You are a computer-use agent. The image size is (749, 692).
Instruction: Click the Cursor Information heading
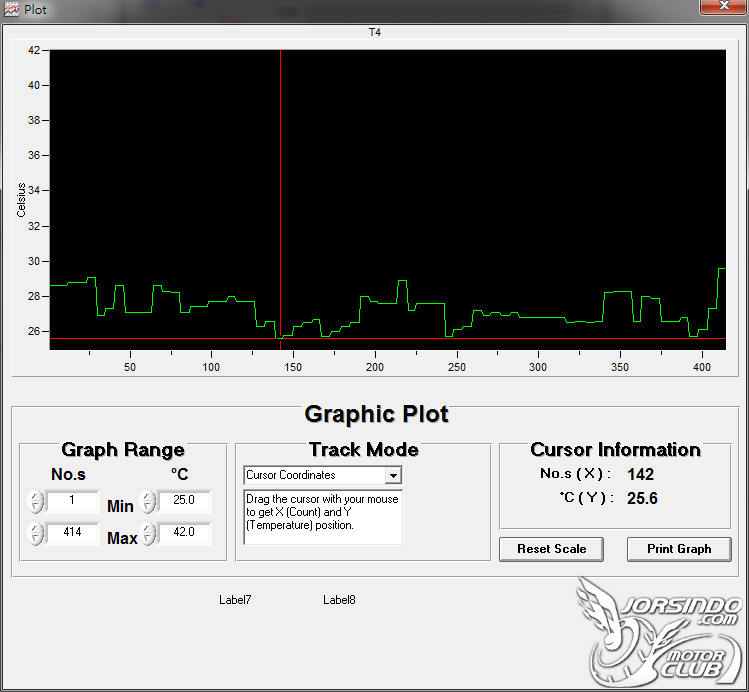click(x=615, y=450)
